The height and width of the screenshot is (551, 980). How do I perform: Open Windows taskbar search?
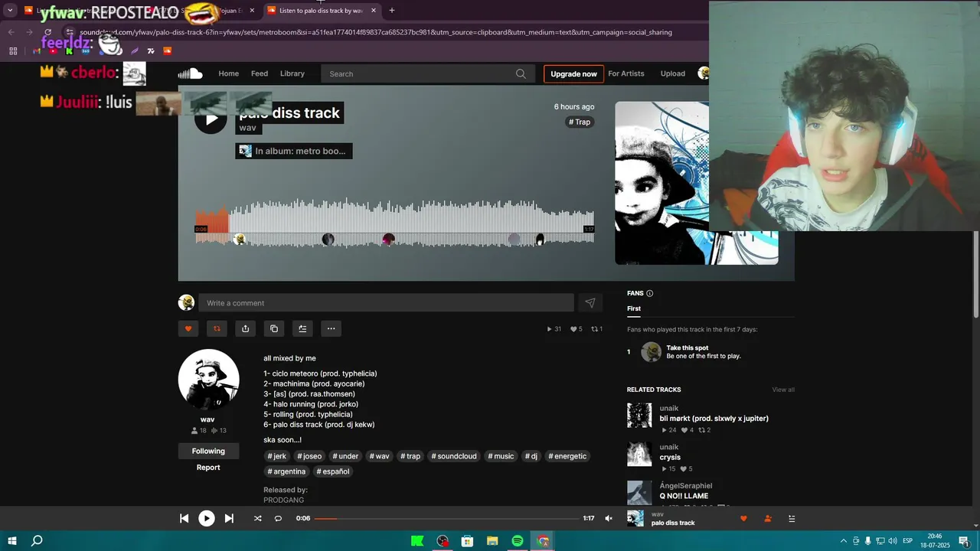coord(37,541)
